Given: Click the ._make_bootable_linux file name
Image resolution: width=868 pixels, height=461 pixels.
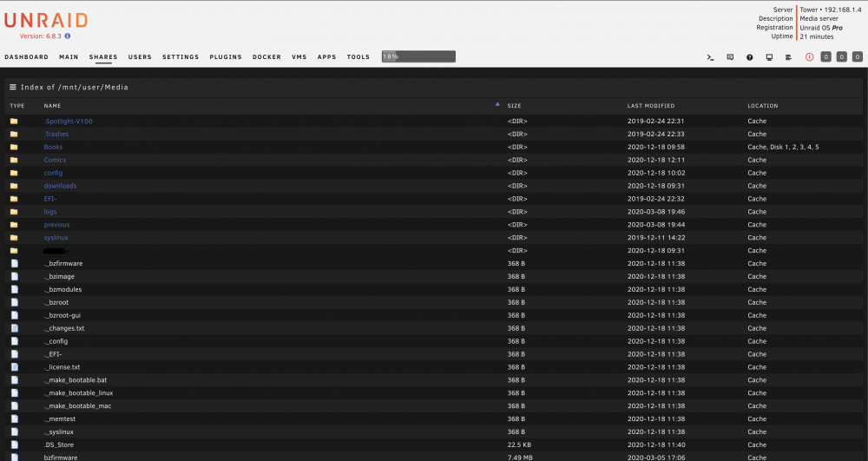Looking at the screenshot, I should click(x=79, y=393).
